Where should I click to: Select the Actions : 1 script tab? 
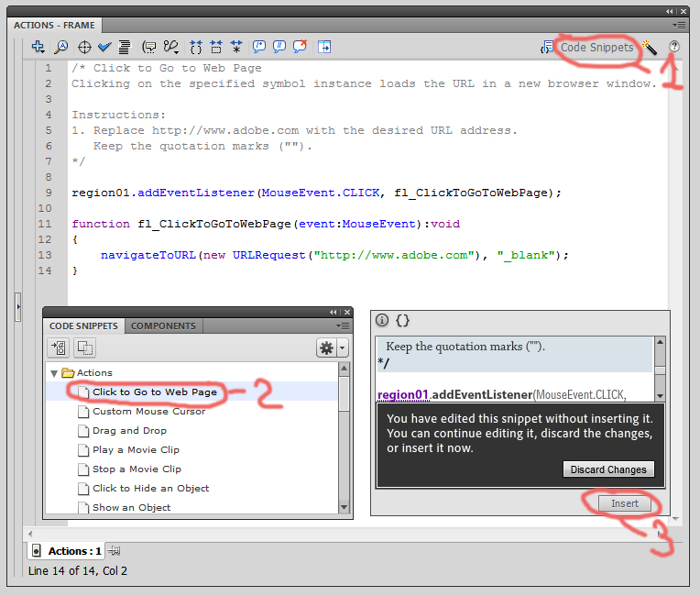coord(67,551)
